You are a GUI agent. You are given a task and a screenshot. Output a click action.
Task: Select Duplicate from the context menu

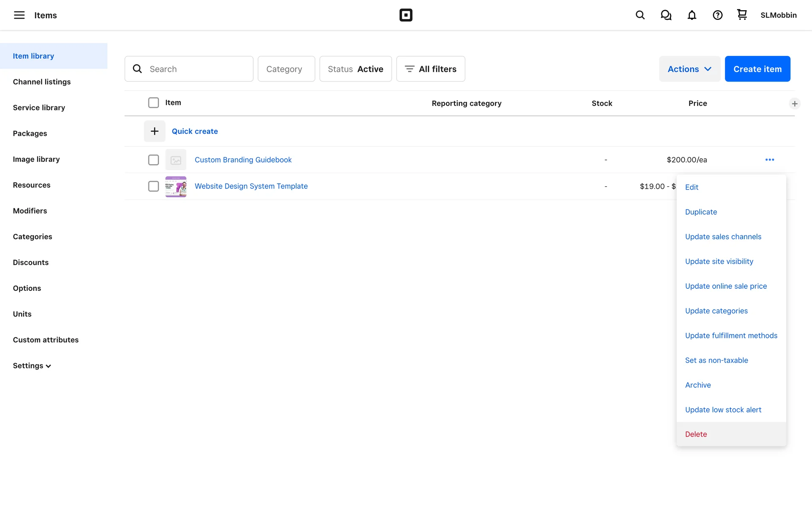pos(701,212)
